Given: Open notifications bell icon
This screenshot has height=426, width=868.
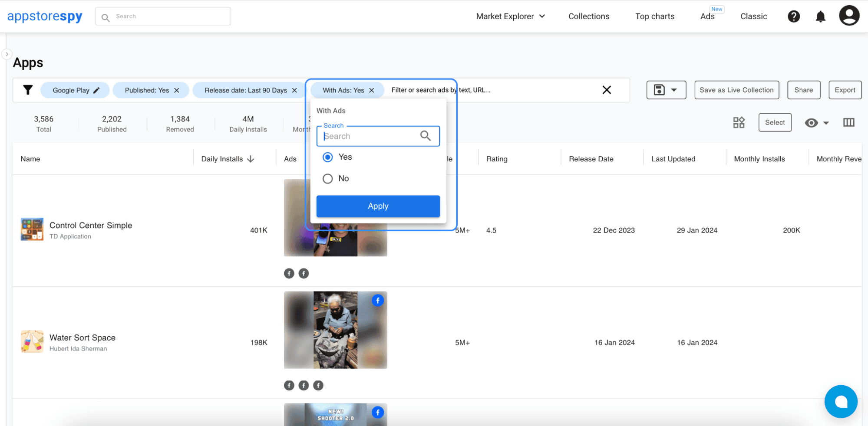Looking at the screenshot, I should click(820, 16).
